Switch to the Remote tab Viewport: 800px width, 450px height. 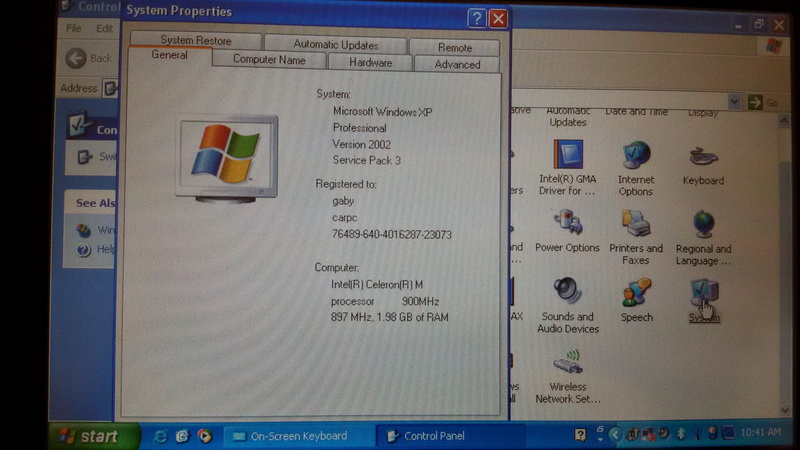[455, 48]
